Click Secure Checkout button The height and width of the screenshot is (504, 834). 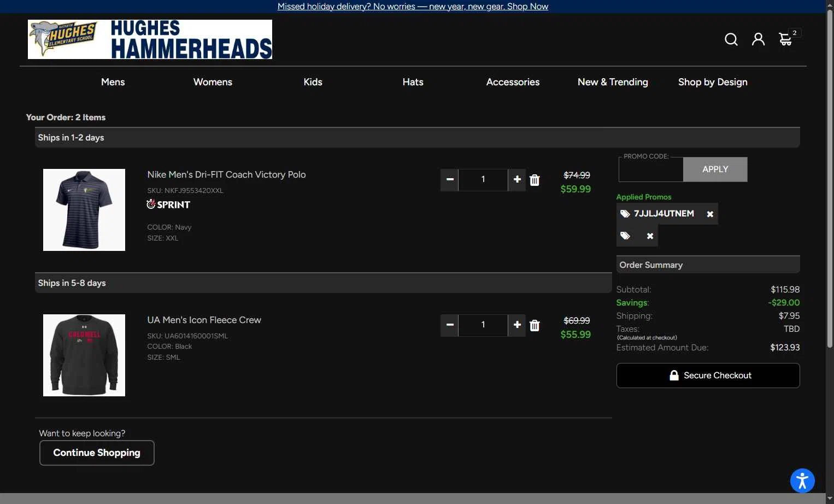pos(708,376)
